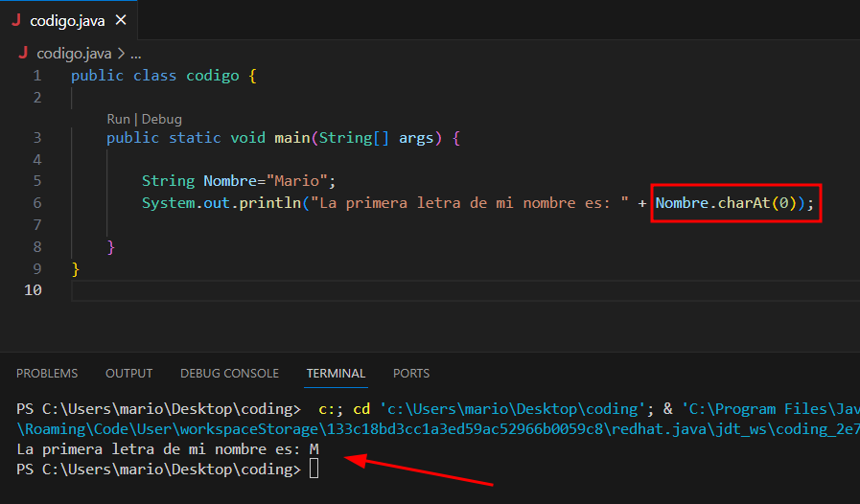Expand the breadcrumb chevron after codigo.java
The height and width of the screenshot is (504, 860).
[x=121, y=54]
